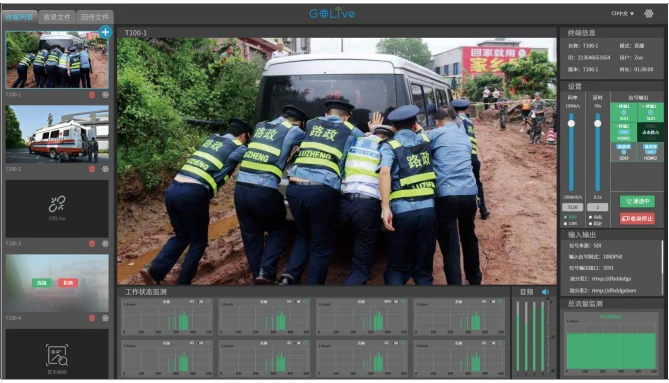Click the first rtmp stream address line
This screenshot has width=669, height=383.
point(599,279)
